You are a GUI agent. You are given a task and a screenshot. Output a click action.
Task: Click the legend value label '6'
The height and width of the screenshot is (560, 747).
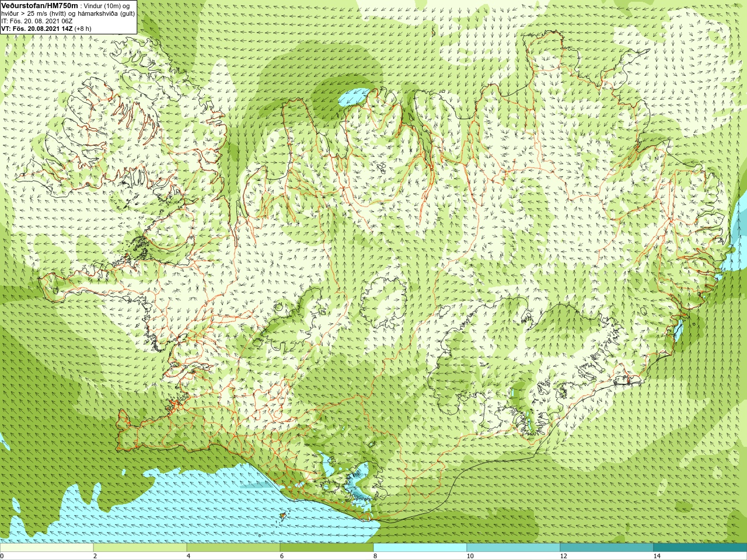point(282,556)
